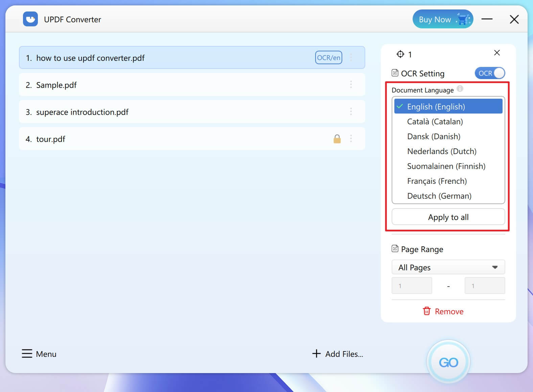Open the Buy Now cart button
Image resolution: width=533 pixels, height=392 pixels.
[x=443, y=19]
